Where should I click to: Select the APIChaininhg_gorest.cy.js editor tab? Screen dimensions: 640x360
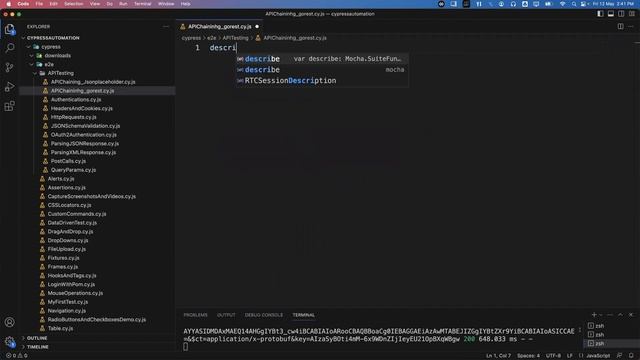pyautogui.click(x=220, y=27)
